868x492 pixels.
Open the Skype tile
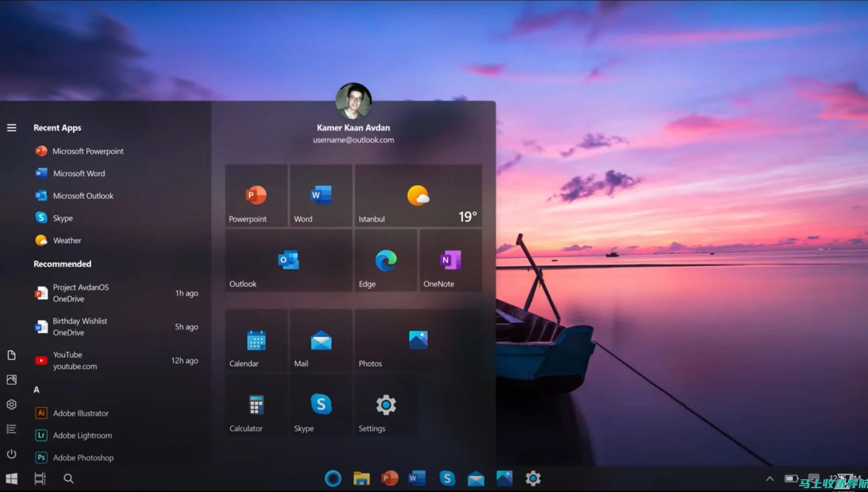[x=321, y=405]
